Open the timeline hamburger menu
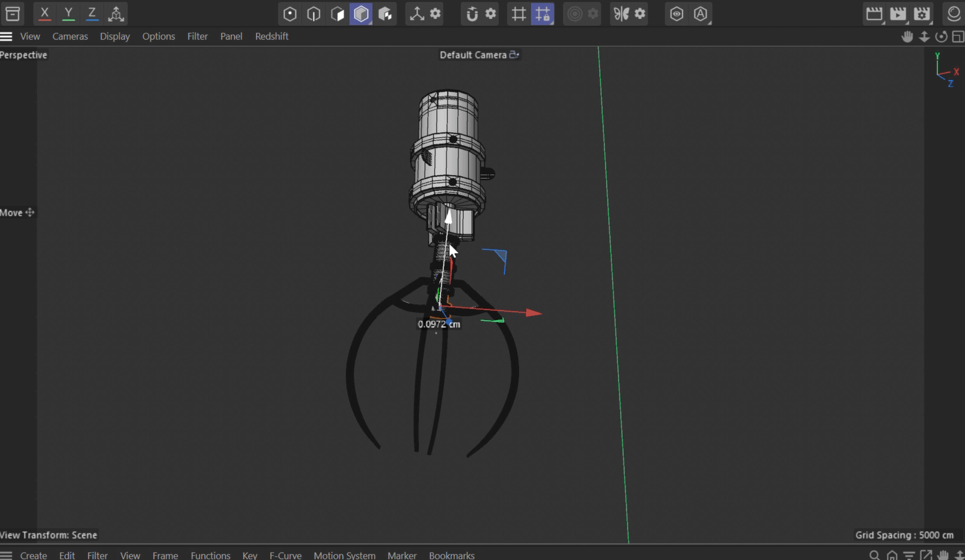965x560 pixels. (x=6, y=555)
